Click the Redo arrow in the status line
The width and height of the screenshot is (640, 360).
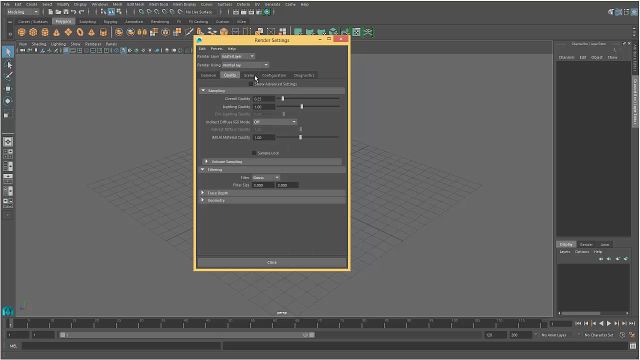point(81,12)
